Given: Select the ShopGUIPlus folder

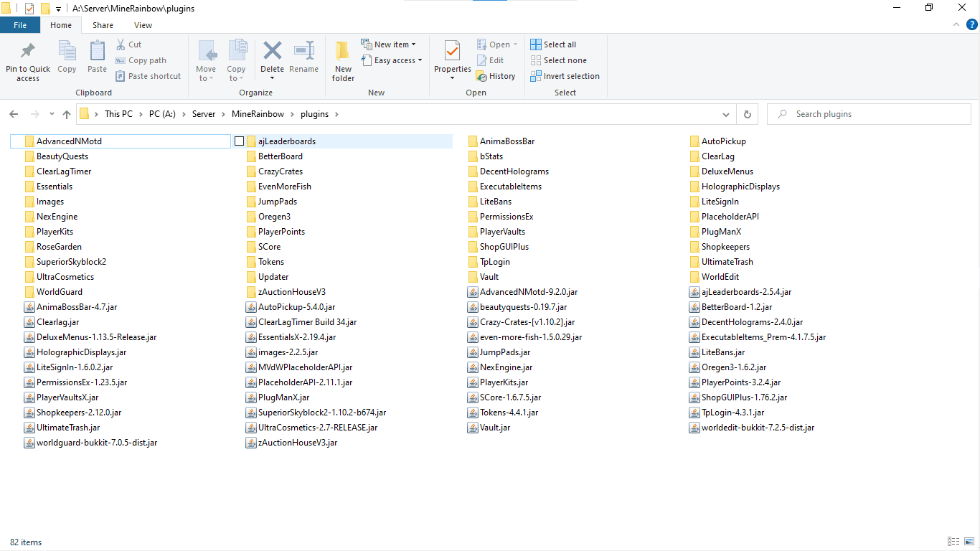Looking at the screenshot, I should tap(504, 247).
